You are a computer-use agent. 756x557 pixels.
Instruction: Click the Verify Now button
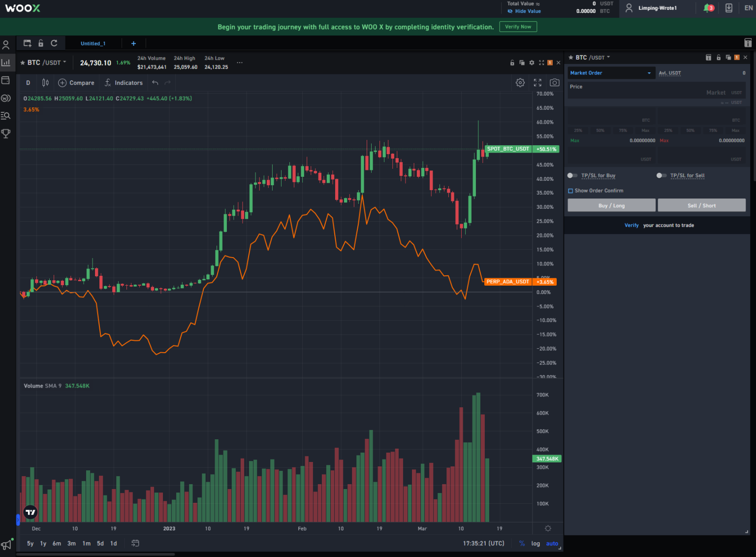[x=518, y=27]
